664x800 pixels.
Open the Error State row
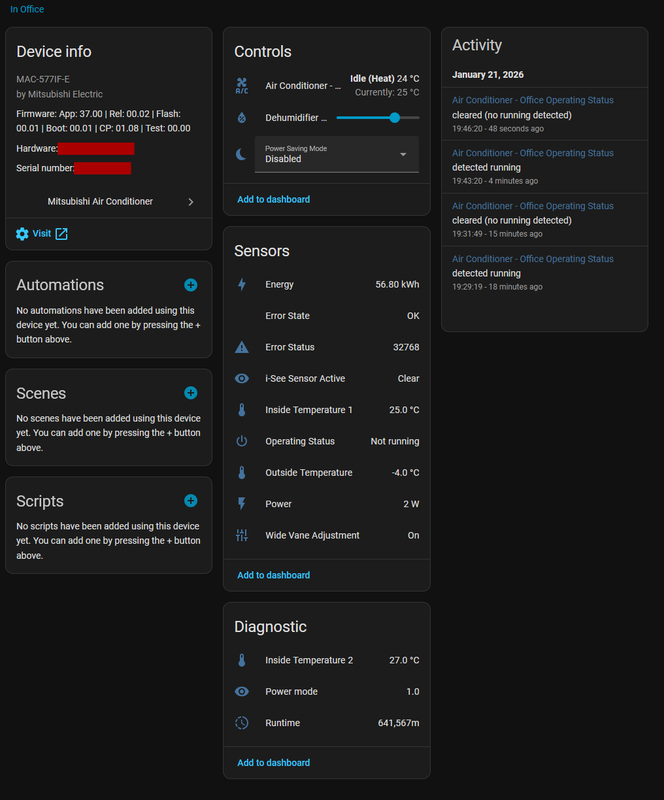(327, 316)
